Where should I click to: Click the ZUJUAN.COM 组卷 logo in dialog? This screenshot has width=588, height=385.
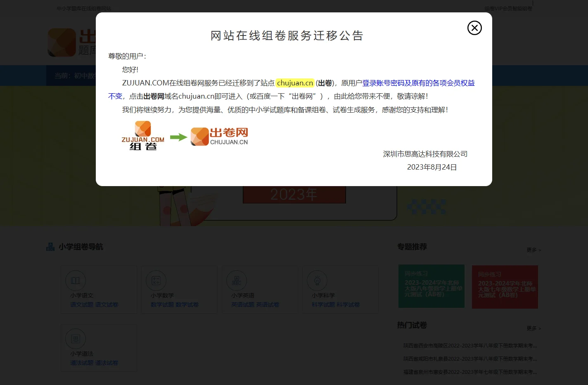pos(143,136)
